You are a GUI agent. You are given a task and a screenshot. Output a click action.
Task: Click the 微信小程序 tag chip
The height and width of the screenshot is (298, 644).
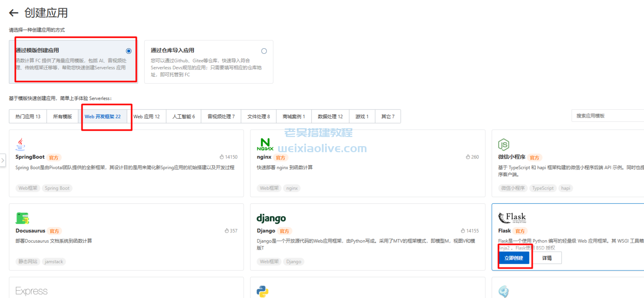pos(513,188)
